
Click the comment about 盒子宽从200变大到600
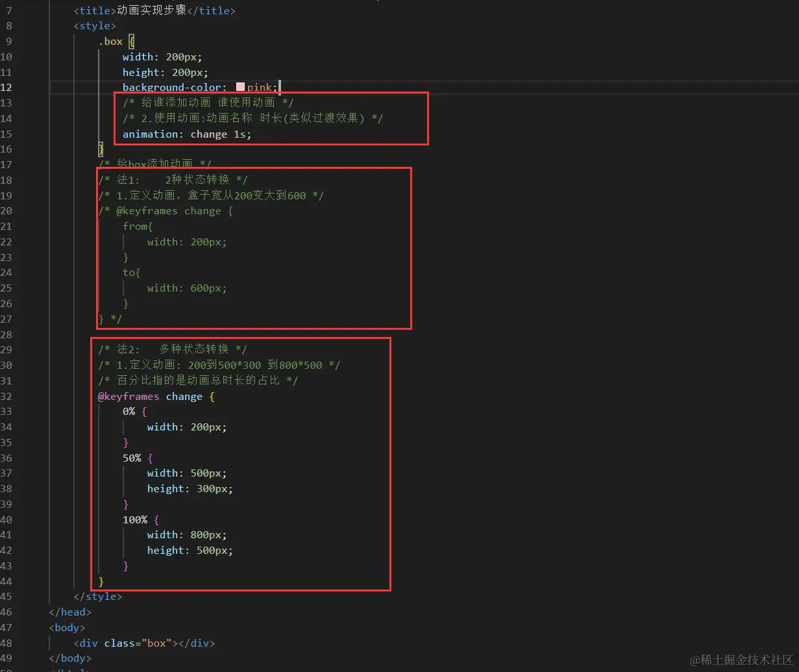tap(211, 195)
